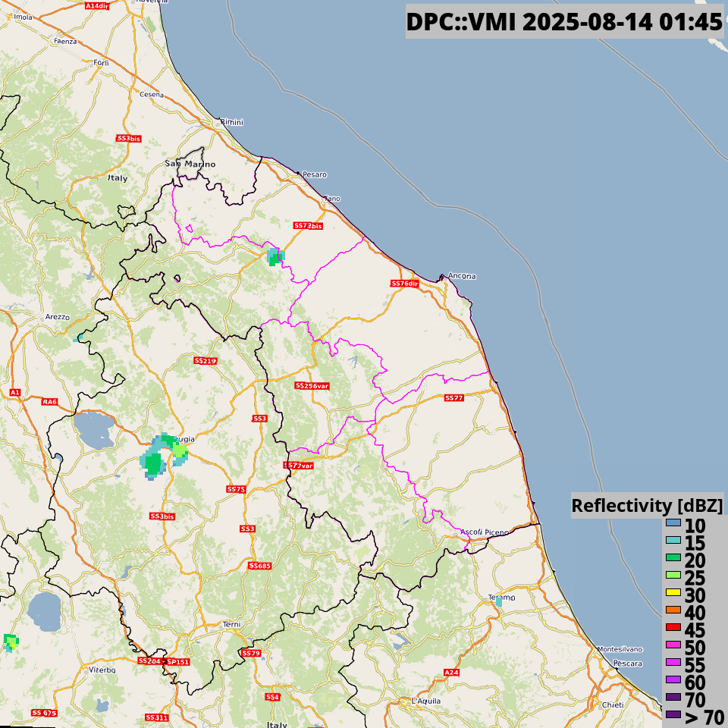
Task: Select the SS76dir road shield near Ancona
Action: (x=405, y=283)
